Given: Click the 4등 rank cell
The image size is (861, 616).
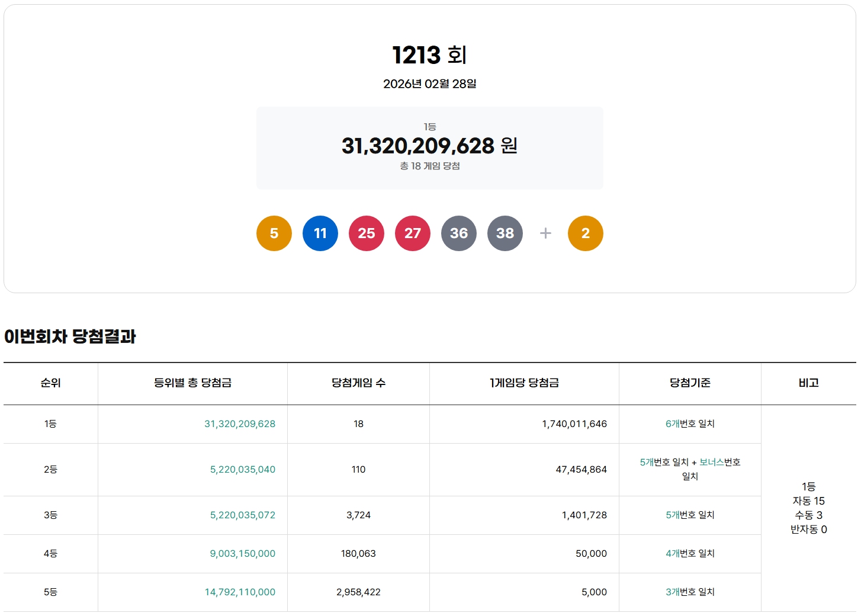Looking at the screenshot, I should 51,554.
